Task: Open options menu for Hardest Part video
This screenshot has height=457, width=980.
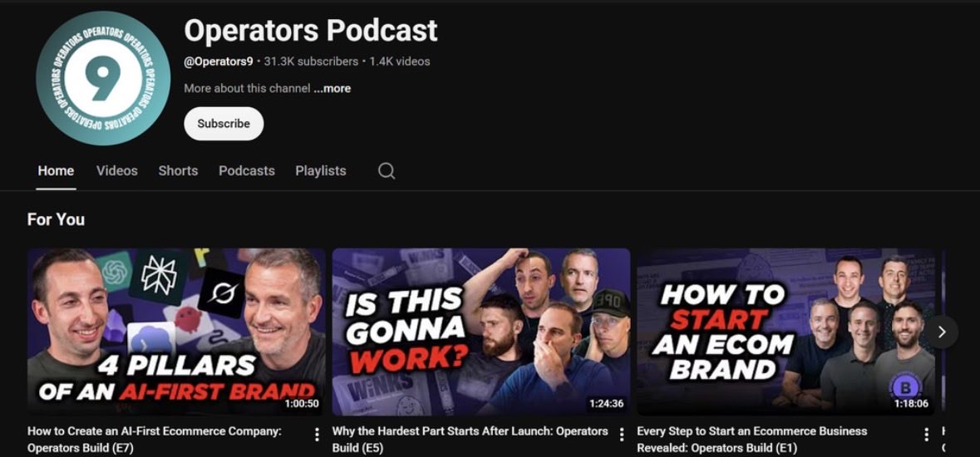Action: click(x=621, y=435)
